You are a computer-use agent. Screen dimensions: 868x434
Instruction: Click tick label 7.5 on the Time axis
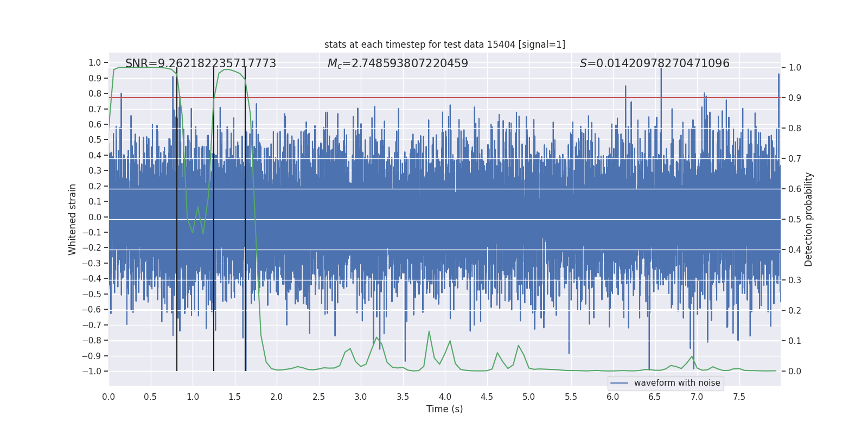point(739,397)
